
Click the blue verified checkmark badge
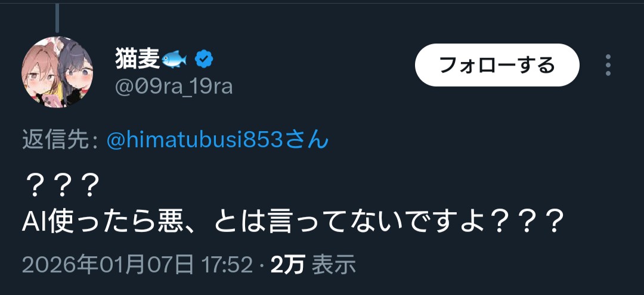tap(205, 60)
